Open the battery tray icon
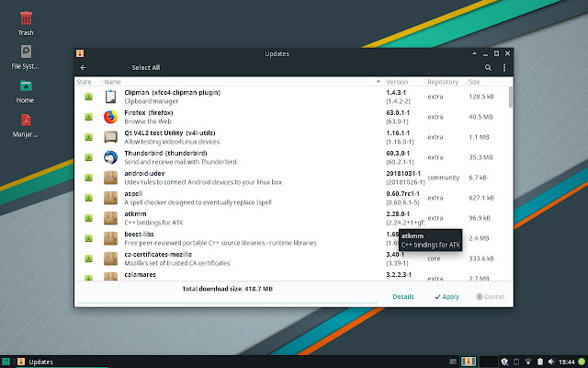Image resolution: width=588 pixels, height=368 pixels. coord(540,362)
